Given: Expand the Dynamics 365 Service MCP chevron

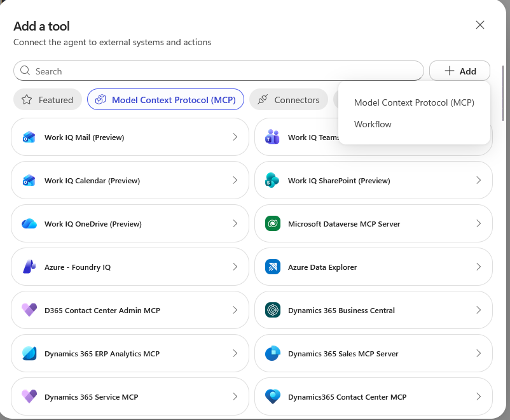Looking at the screenshot, I should coord(235,397).
